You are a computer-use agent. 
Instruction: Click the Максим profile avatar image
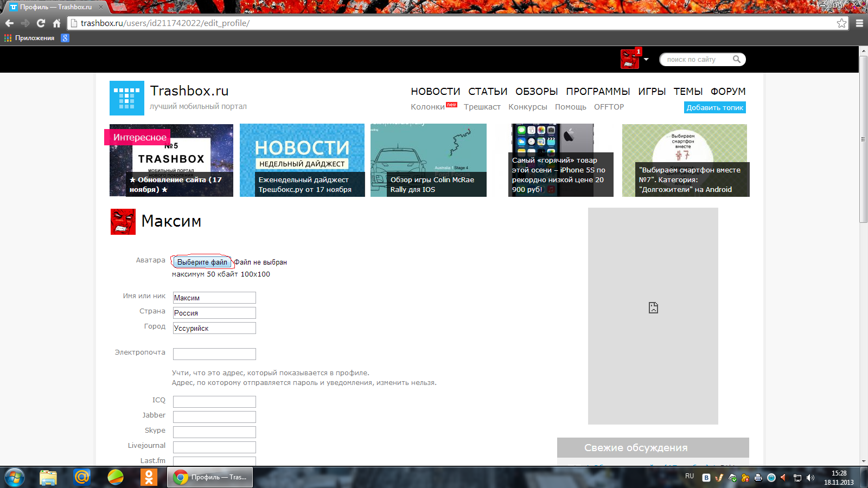(123, 222)
